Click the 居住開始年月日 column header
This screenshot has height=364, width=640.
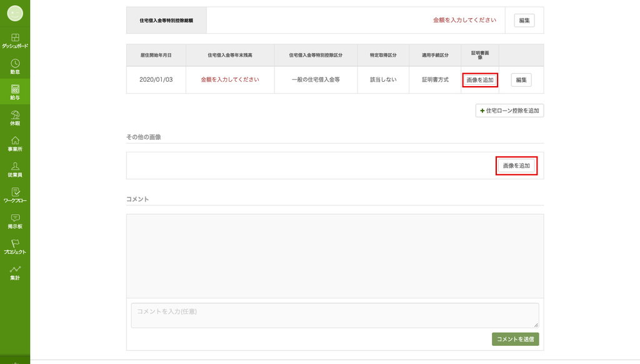click(156, 55)
